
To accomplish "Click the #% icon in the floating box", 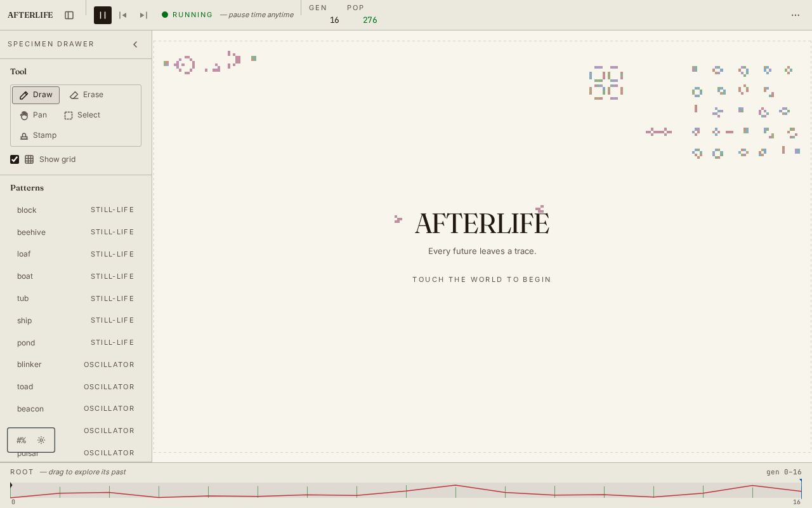I will [22, 440].
